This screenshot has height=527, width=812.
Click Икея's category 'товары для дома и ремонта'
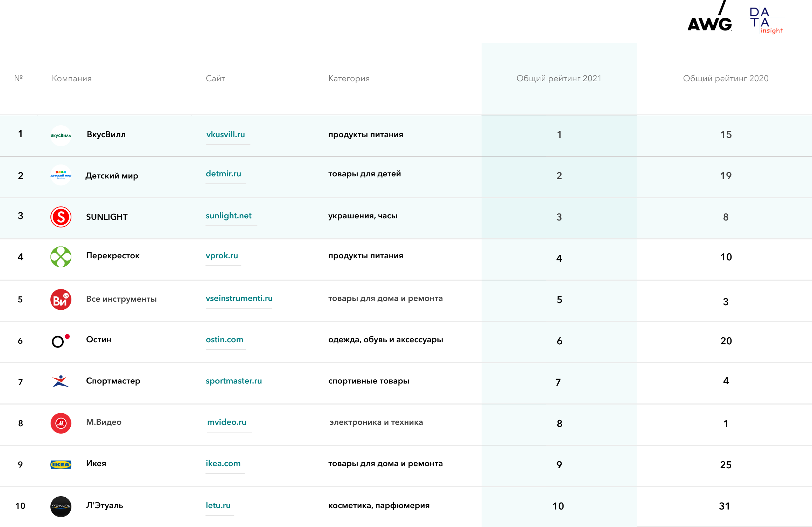(386, 463)
